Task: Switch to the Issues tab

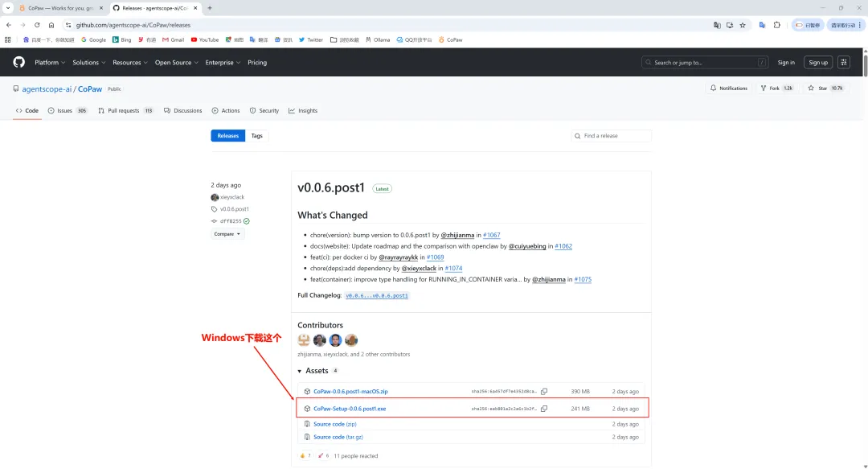Action: coord(67,111)
